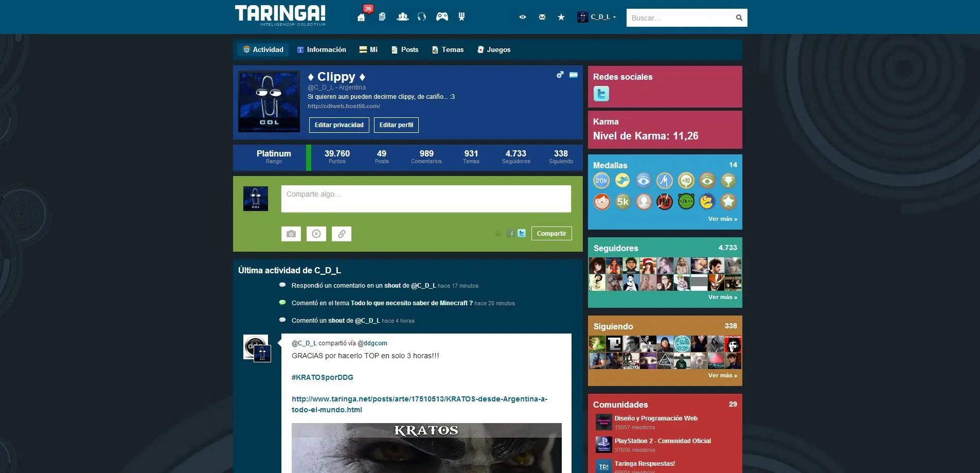Viewport: 980px width, 473px height.
Task: Attach a photo with the camera icon
Action: [x=291, y=234]
